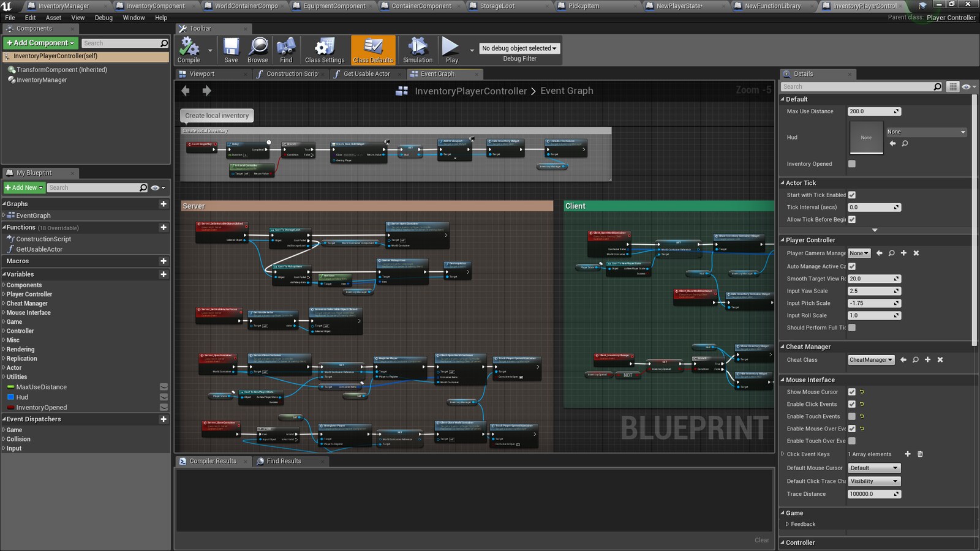980x551 pixels.
Task: Enable the Inventory Opened checkbox
Action: 851,163
